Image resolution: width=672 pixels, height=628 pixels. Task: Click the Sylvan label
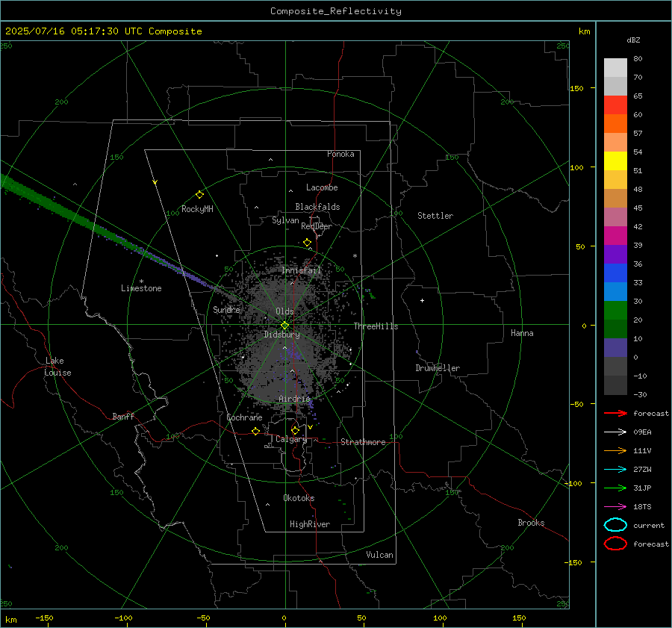click(x=285, y=221)
